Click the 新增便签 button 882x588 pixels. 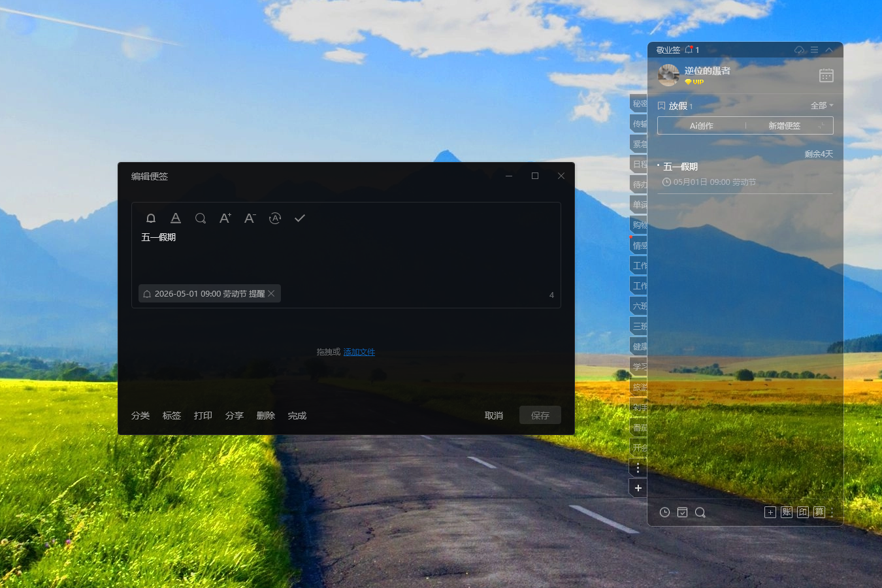click(x=784, y=126)
